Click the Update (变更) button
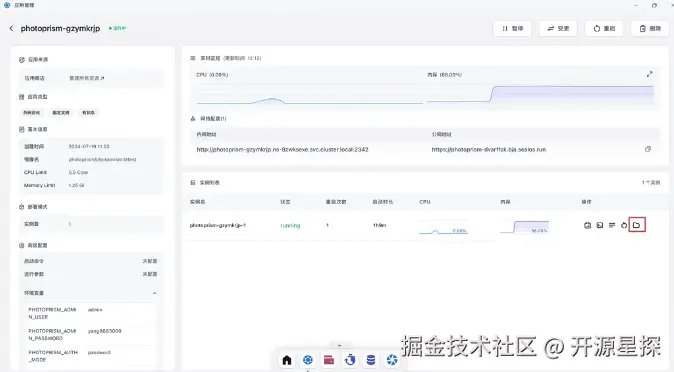 (x=558, y=28)
